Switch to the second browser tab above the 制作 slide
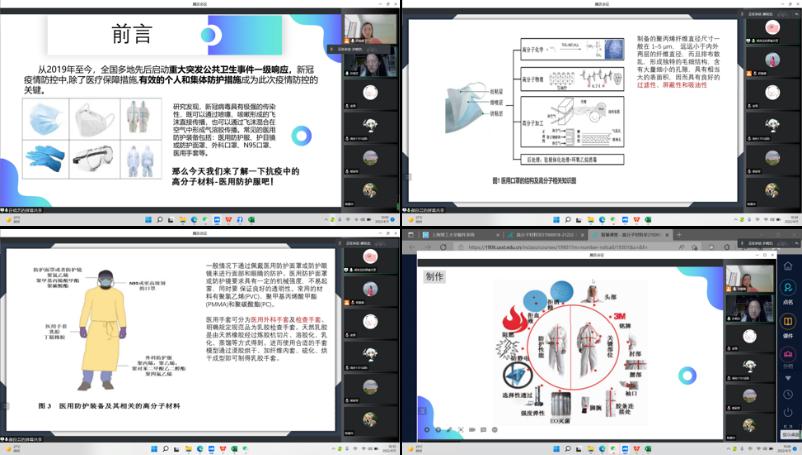Screen dimensions: 802x455 pos(545,235)
